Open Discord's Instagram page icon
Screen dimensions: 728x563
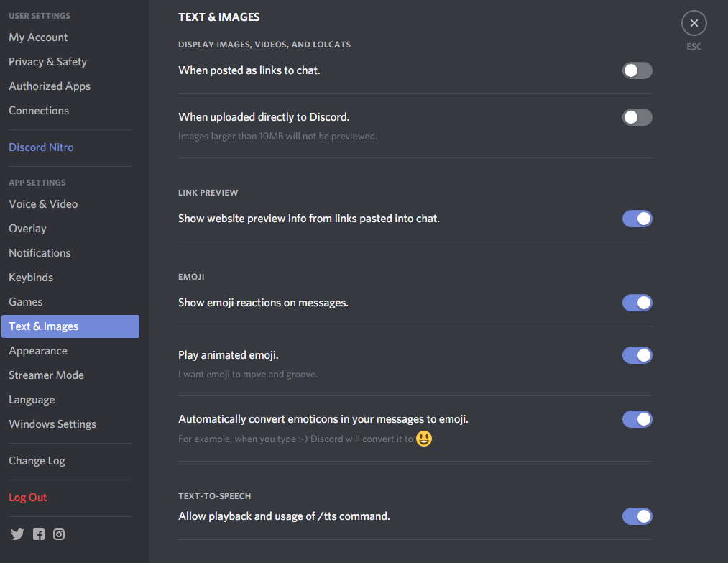(59, 534)
